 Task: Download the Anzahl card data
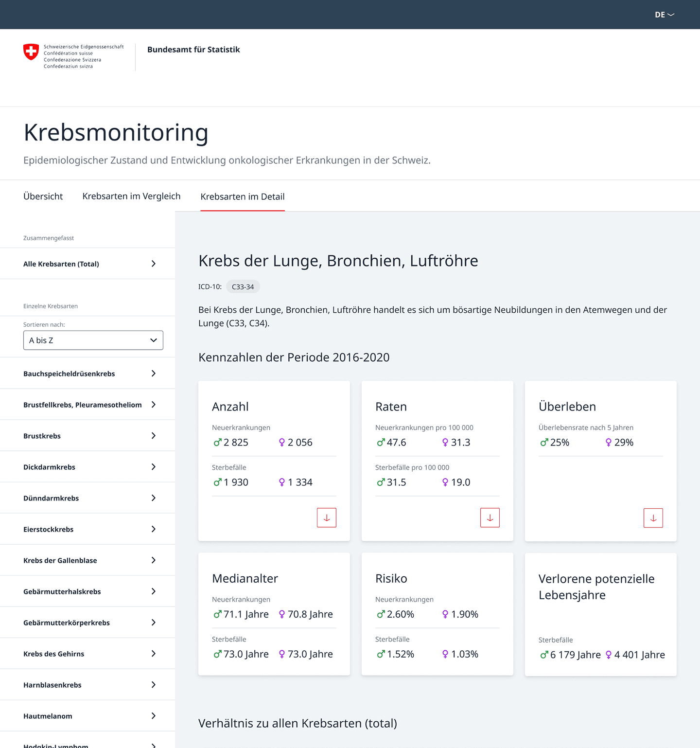coord(326,518)
